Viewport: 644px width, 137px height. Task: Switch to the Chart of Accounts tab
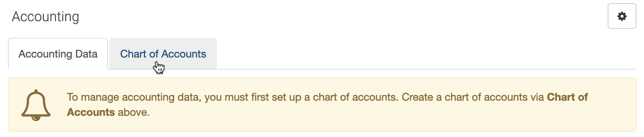(x=163, y=54)
